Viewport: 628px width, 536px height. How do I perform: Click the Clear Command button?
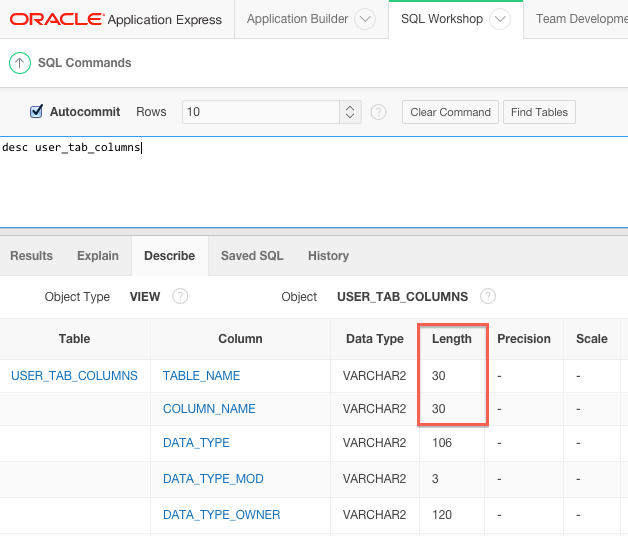450,112
